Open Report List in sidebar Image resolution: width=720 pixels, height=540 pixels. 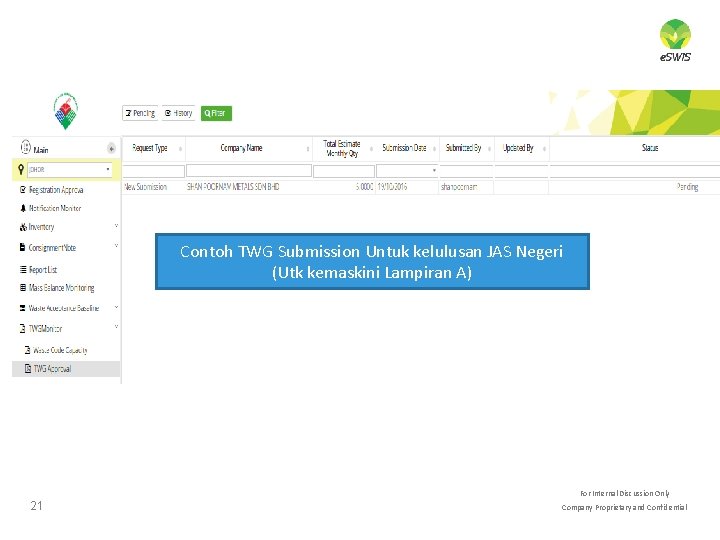point(43,270)
